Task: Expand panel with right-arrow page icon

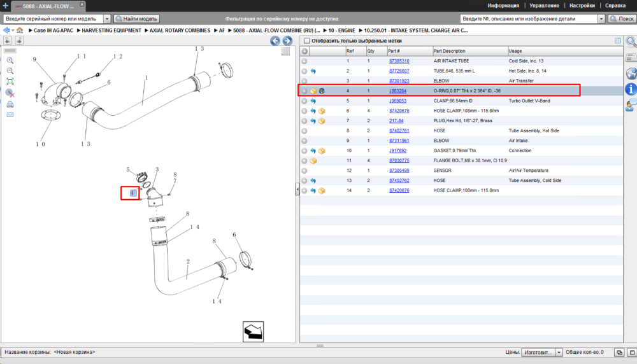Action: coord(19,40)
